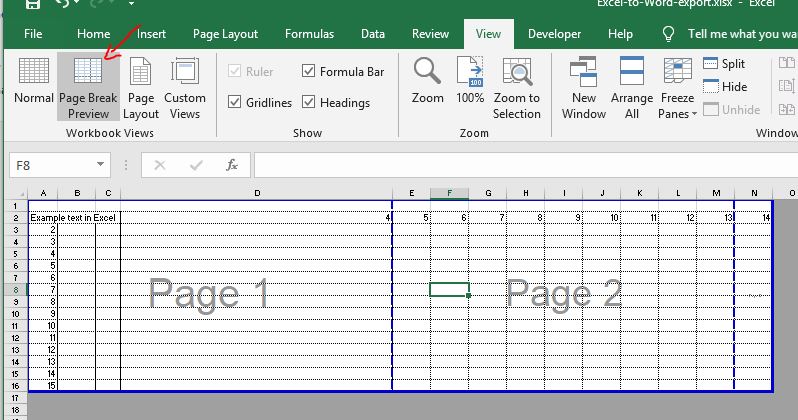
Task: Open the Undo history dropdown arrow
Action: [x=77, y=3]
